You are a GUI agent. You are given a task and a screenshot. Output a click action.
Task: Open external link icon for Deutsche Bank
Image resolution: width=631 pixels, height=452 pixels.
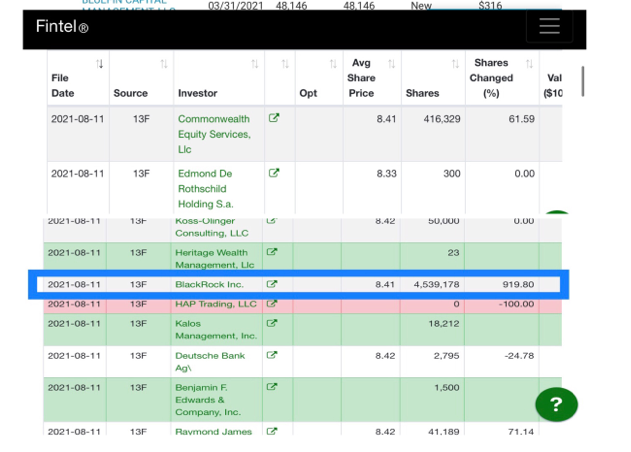tap(271, 354)
